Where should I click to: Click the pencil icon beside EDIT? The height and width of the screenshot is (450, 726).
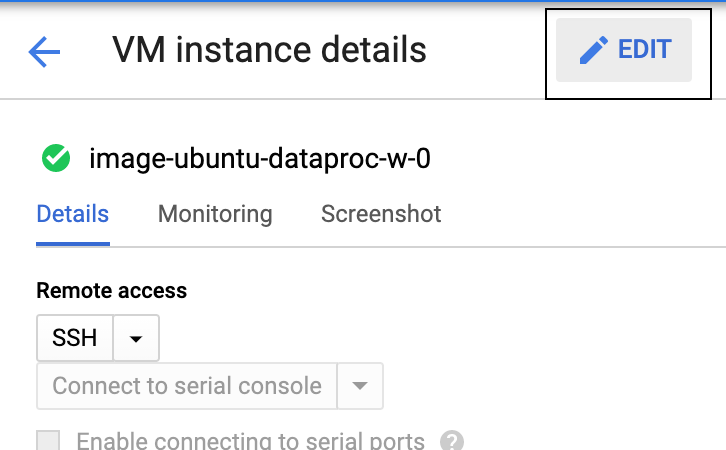click(594, 50)
